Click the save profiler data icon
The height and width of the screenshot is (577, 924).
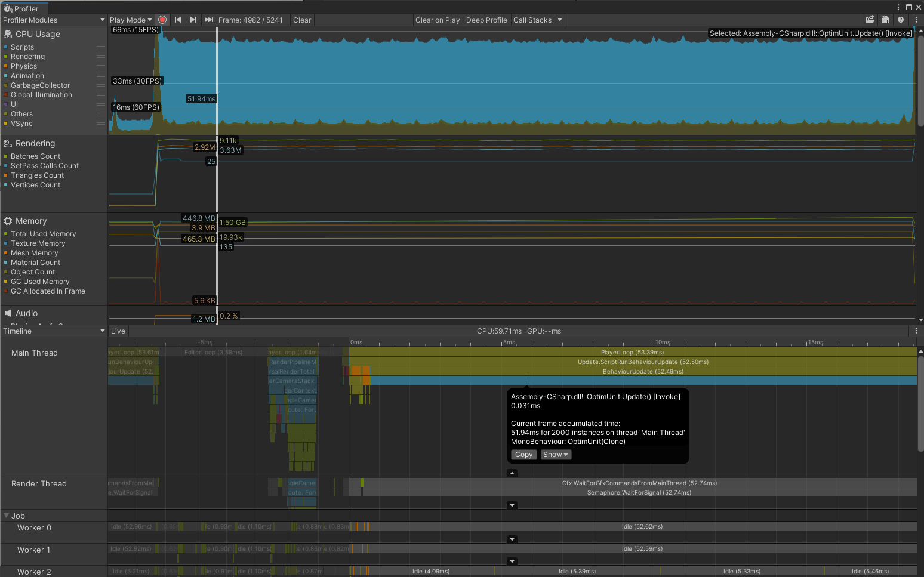pyautogui.click(x=885, y=20)
